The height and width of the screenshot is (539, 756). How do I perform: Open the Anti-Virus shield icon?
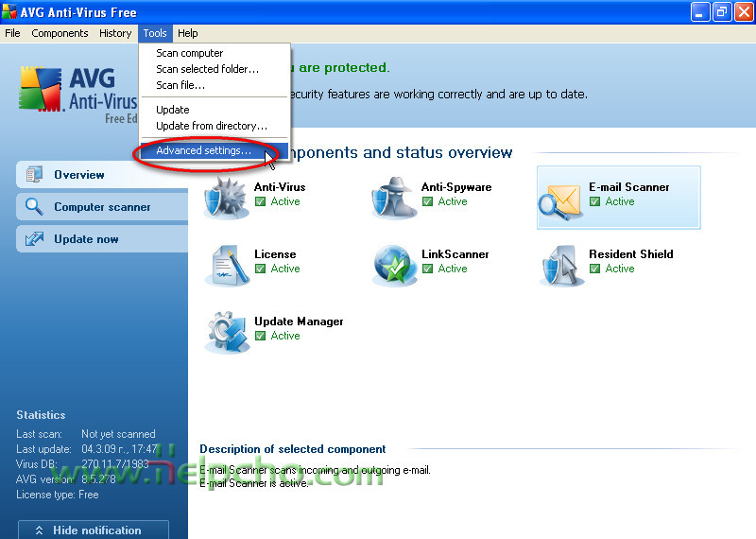[226, 198]
